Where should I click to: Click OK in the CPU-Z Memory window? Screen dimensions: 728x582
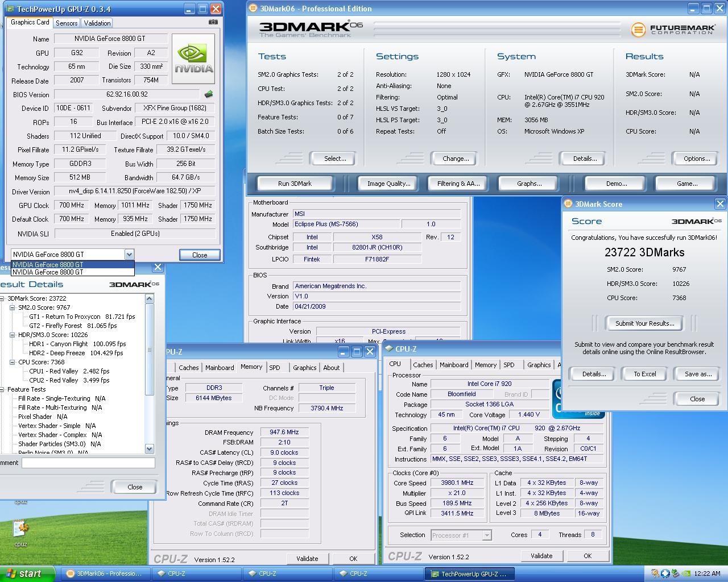(353, 559)
